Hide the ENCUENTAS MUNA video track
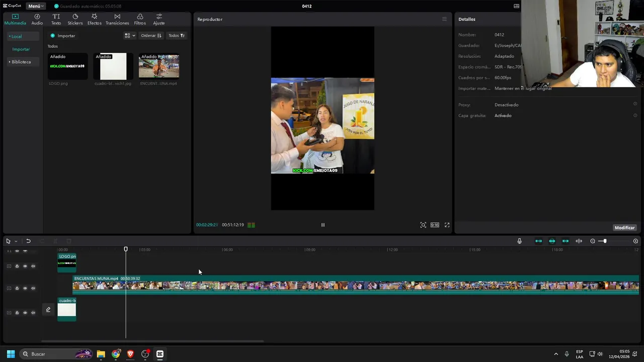Screen dimensions: 644x362 coord(25,288)
